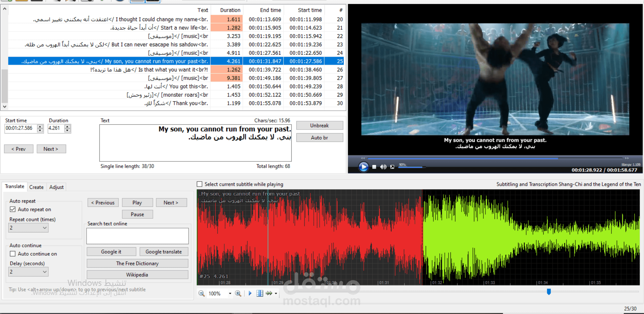Select subtitle row 28 'You got this'
Screen dimensions: 644x314
pyautogui.click(x=176, y=87)
